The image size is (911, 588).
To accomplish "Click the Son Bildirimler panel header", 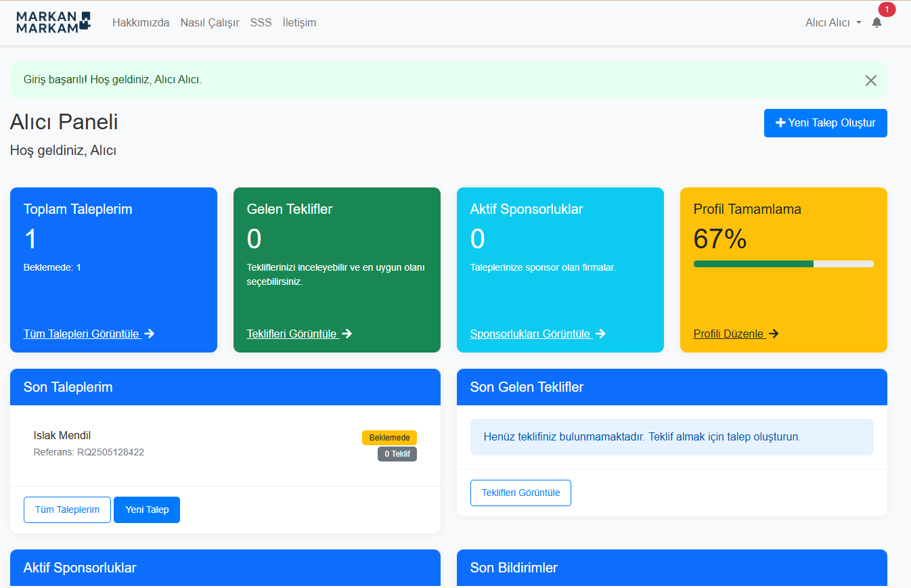I will point(671,568).
